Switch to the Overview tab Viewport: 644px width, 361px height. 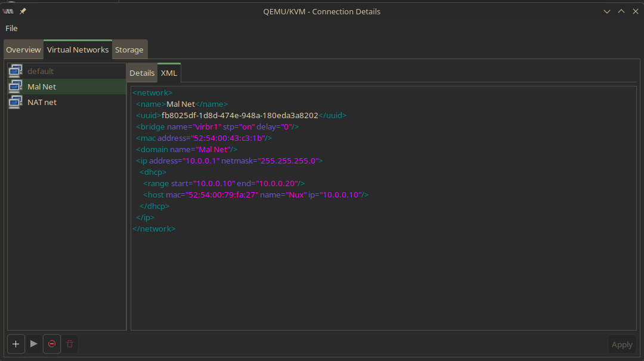(x=23, y=50)
